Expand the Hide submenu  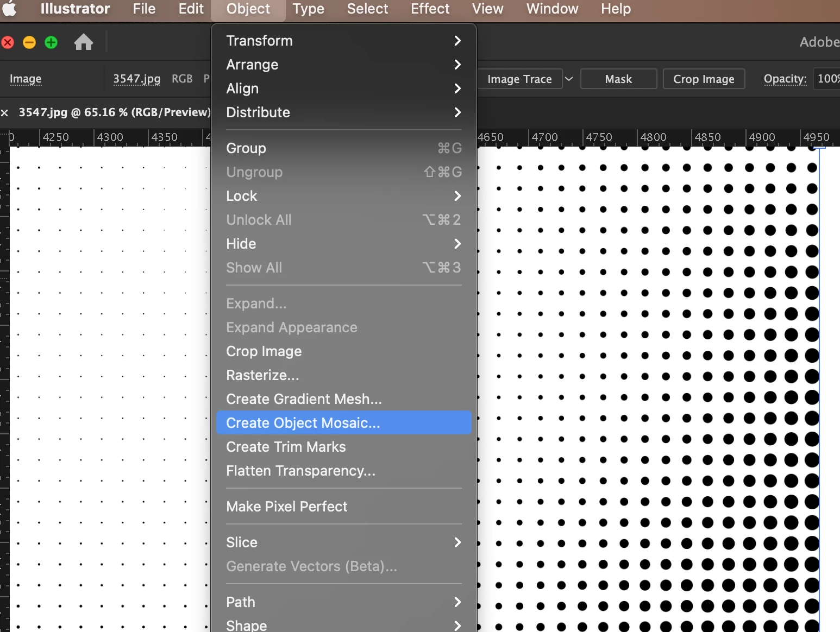point(344,244)
